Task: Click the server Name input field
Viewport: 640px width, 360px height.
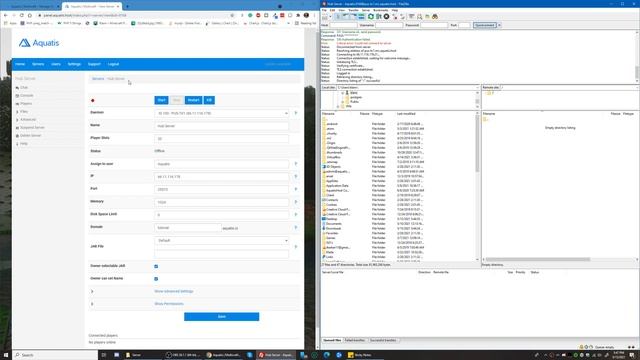Action: 221,126
